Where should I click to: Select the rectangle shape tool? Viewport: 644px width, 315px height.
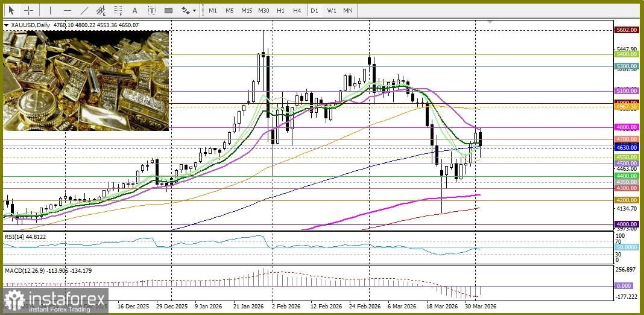click(168, 10)
